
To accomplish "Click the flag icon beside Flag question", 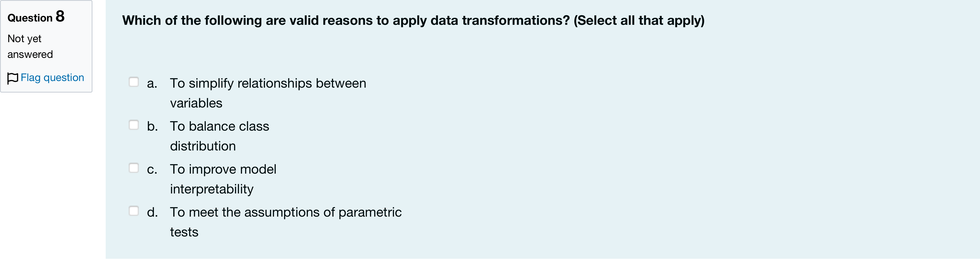I will [13, 78].
